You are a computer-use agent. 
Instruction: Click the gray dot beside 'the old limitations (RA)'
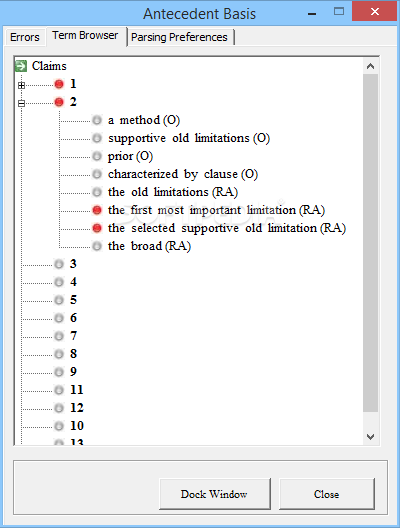97,192
